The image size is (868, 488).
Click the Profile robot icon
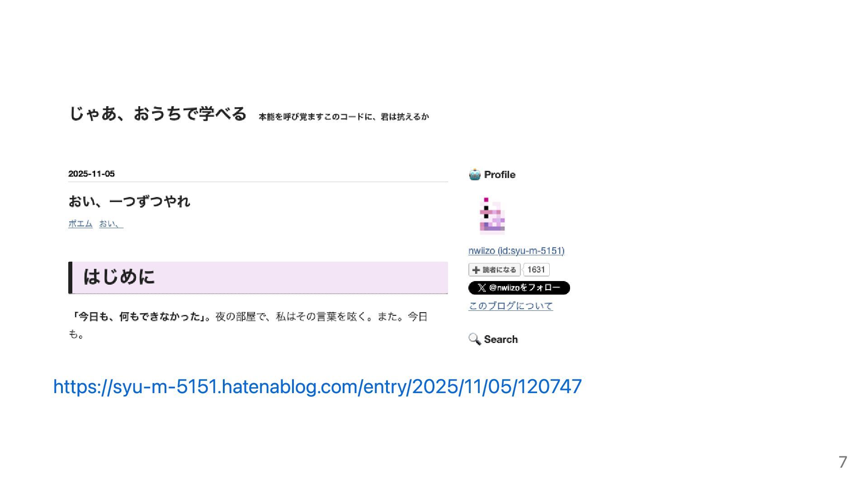(475, 174)
